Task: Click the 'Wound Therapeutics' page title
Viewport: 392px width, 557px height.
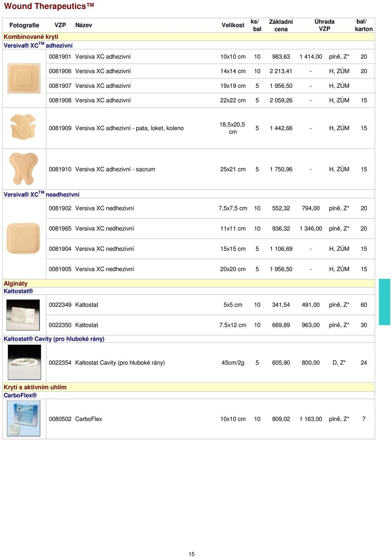Action: (x=49, y=6)
